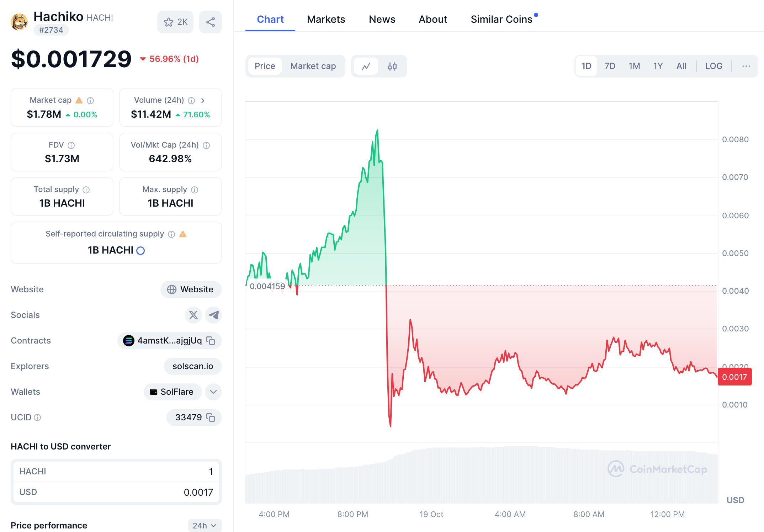Viewport: 764px width, 532px height.
Task: Click Vol/Mkt Cap (24h) info icon
Action: tap(206, 145)
